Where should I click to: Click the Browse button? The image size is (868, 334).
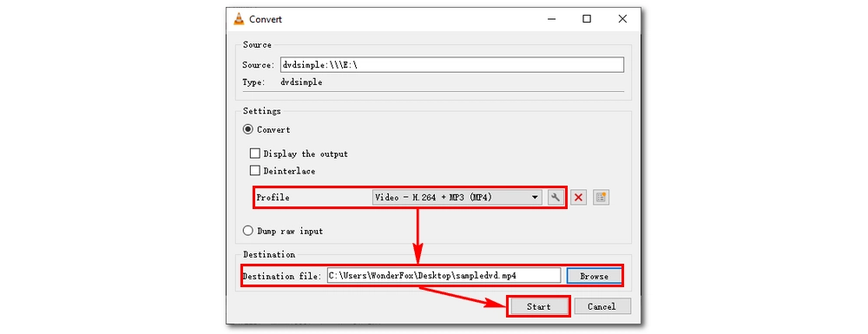coord(594,276)
